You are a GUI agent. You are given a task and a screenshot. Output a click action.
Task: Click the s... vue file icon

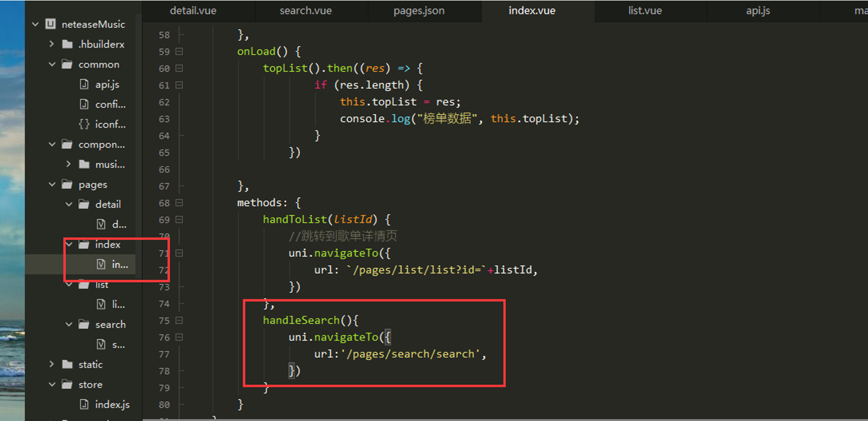coord(101,344)
